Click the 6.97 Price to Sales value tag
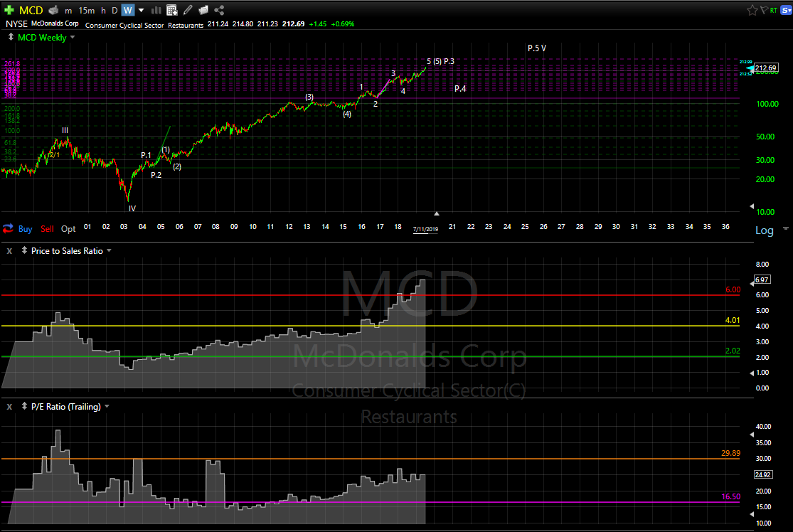The width and height of the screenshot is (793, 532). click(762, 280)
